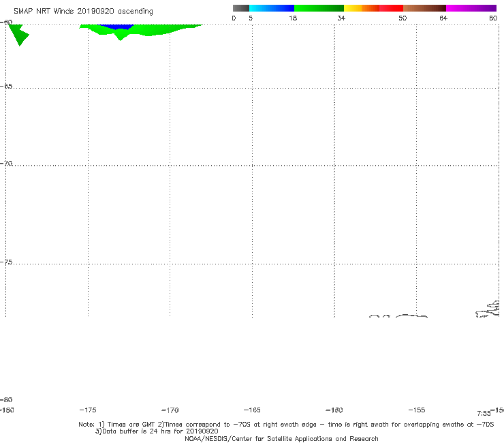Viewport: 504px width, 443px height.
Task: Click the brown segment of the color bar
Action: click(424, 8)
